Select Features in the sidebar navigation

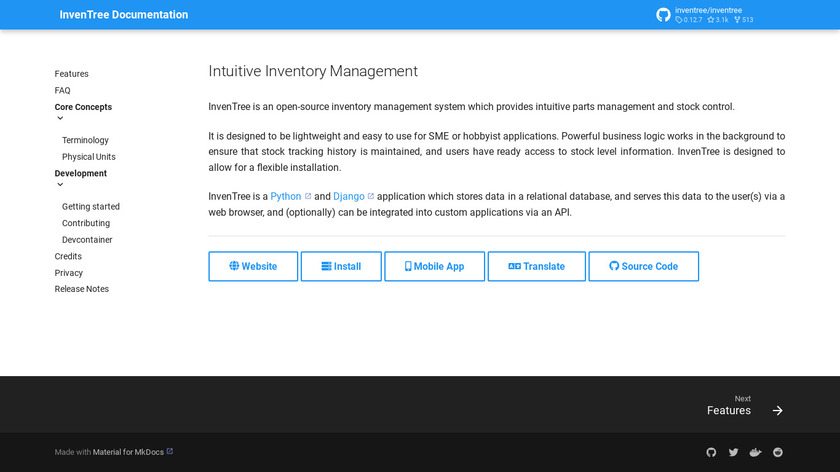click(x=71, y=74)
